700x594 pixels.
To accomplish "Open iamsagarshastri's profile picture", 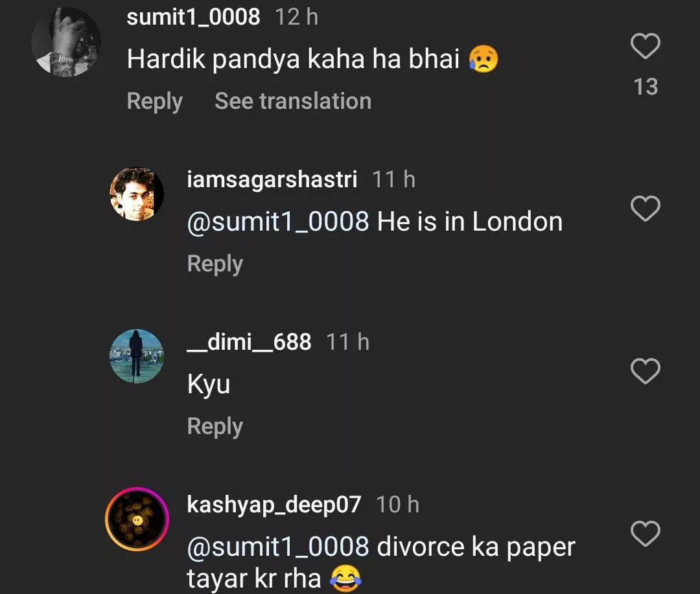I will tap(136, 194).
